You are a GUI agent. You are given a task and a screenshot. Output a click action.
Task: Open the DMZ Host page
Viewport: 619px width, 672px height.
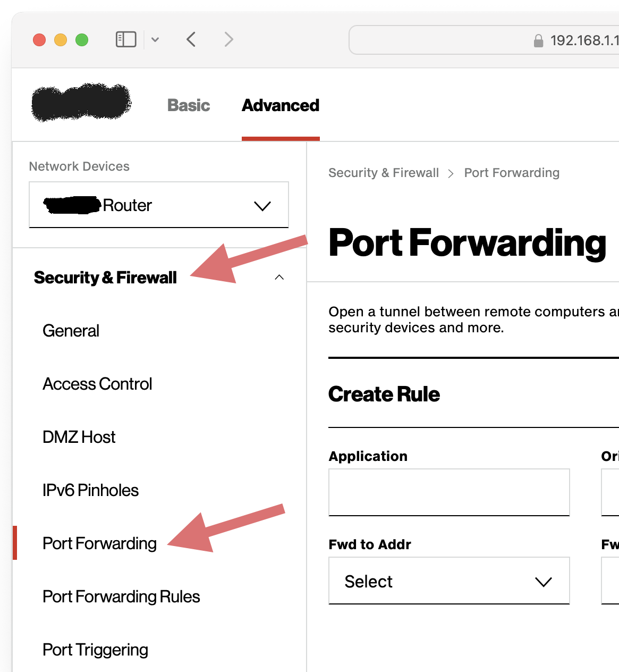coord(79,437)
